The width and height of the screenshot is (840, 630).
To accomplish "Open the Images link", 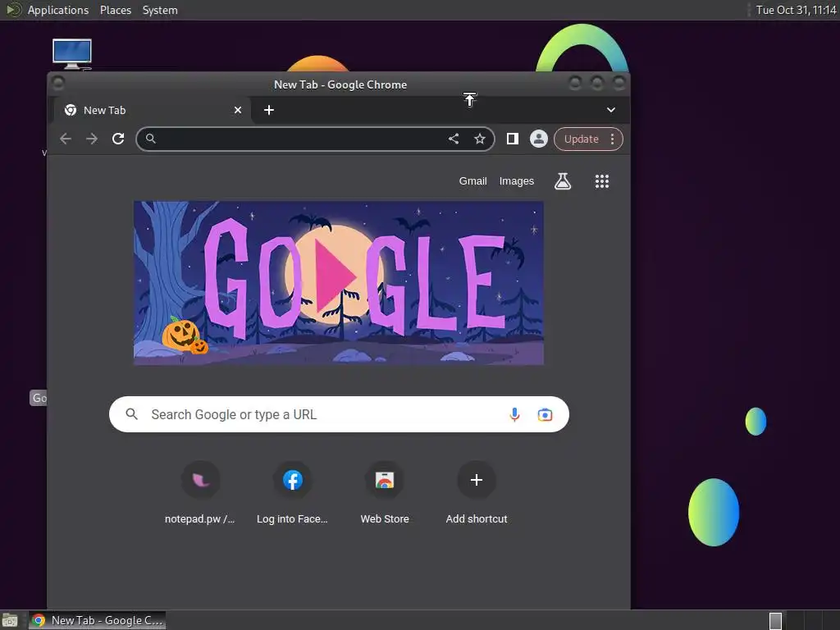I will (x=517, y=181).
